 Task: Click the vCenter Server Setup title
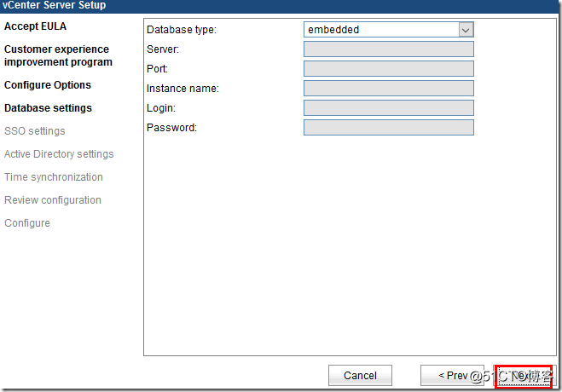54,5
